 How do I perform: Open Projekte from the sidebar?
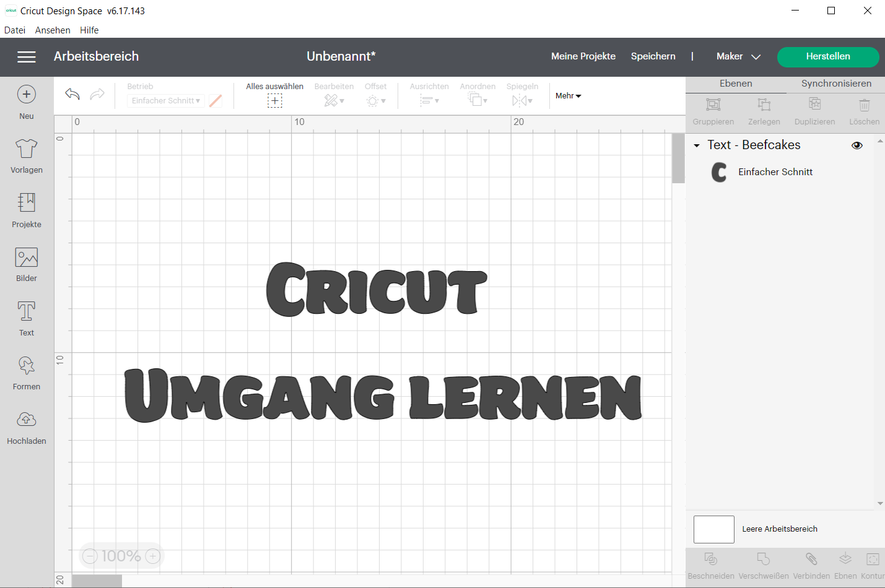pos(27,210)
